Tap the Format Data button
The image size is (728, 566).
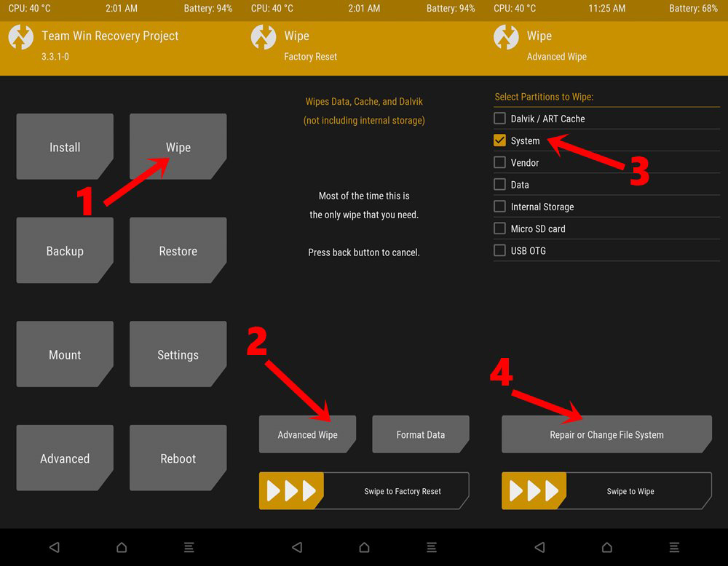click(421, 434)
